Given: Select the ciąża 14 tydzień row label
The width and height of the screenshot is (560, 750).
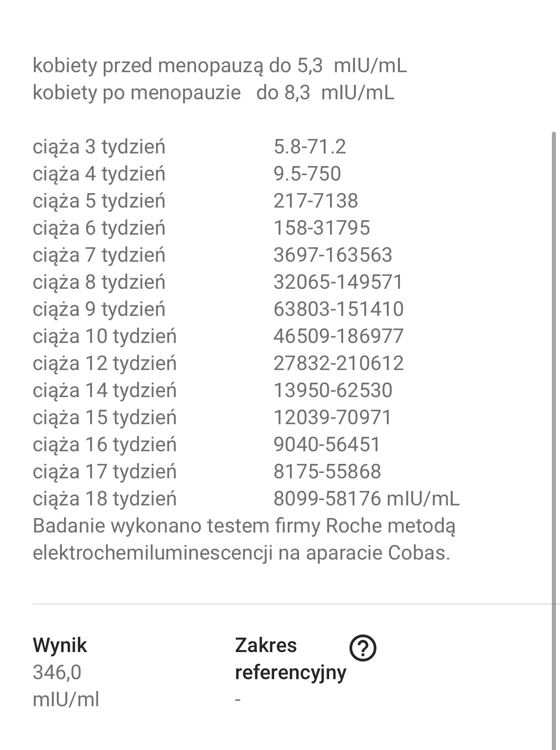Looking at the screenshot, I should [x=105, y=390].
